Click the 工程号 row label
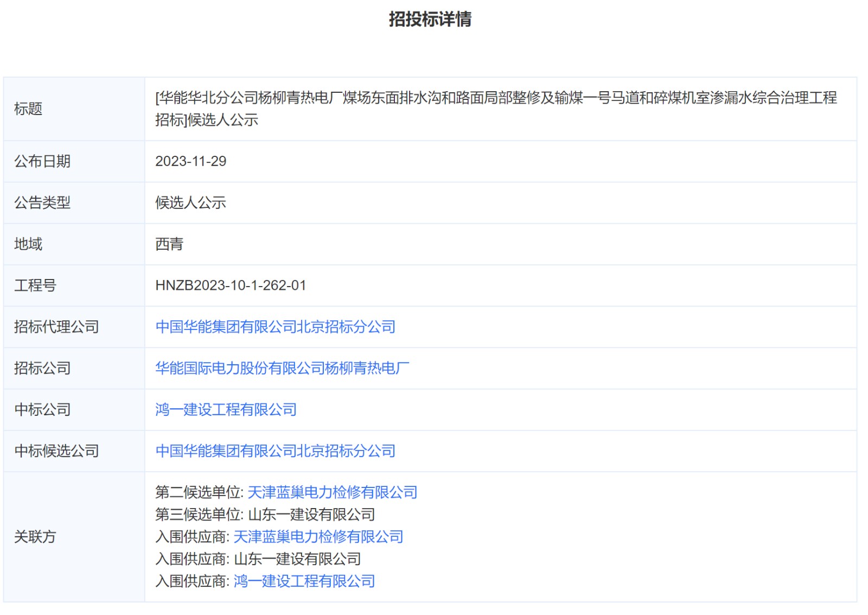Viewport: 868px width, 615px height. tap(35, 286)
